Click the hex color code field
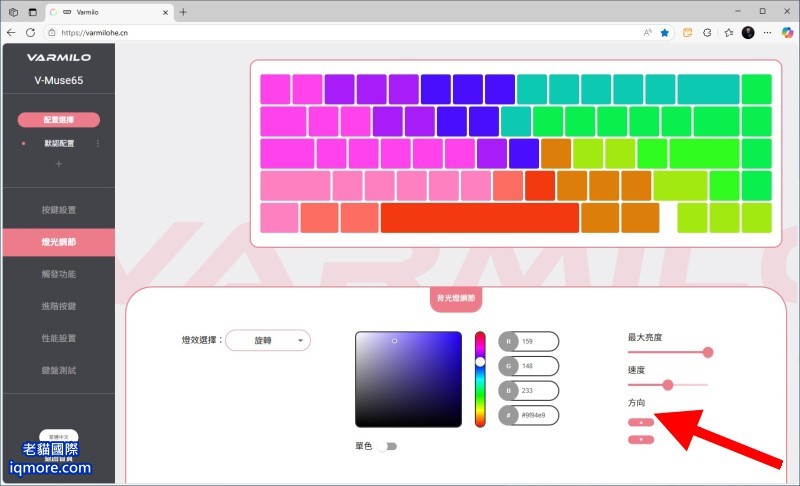This screenshot has height=486, width=800. pos(529,415)
